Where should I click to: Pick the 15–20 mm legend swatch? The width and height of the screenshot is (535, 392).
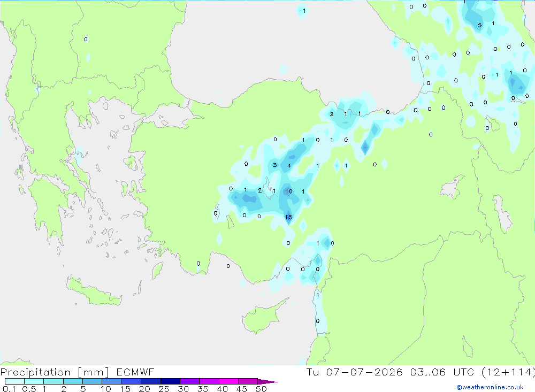coord(131,381)
